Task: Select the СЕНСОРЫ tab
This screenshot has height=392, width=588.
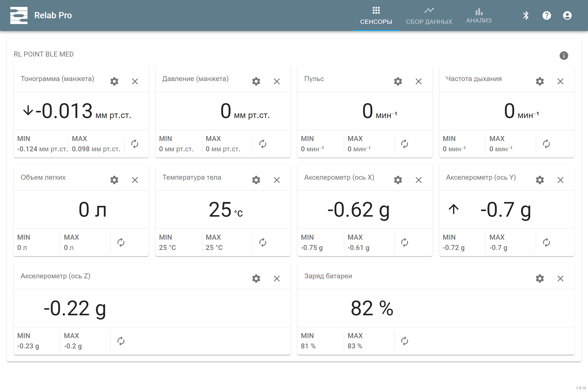Action: [376, 16]
